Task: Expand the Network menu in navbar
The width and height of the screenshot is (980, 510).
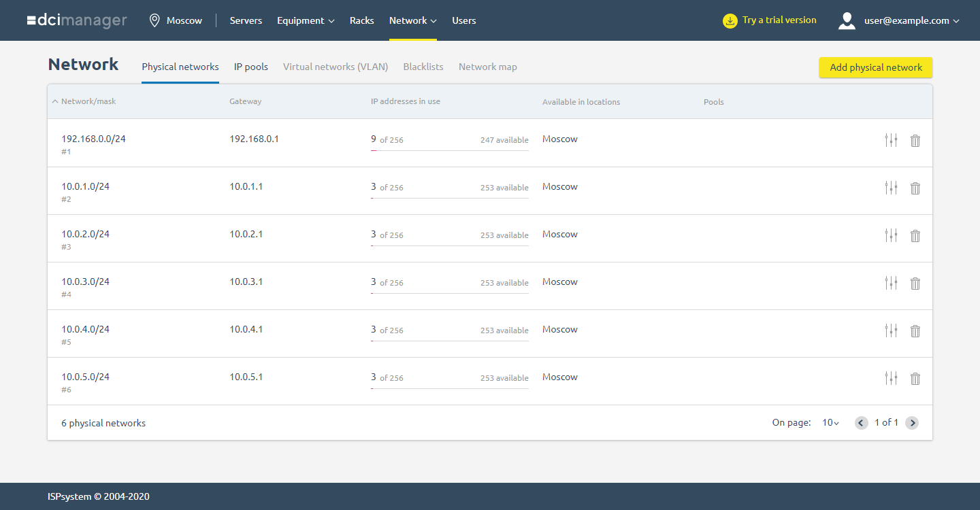Action: click(x=412, y=20)
